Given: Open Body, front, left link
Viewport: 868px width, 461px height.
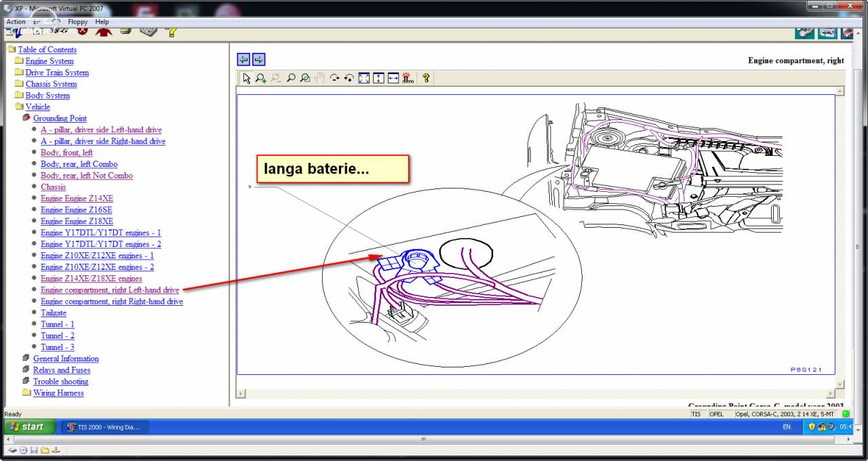Looking at the screenshot, I should [66, 153].
